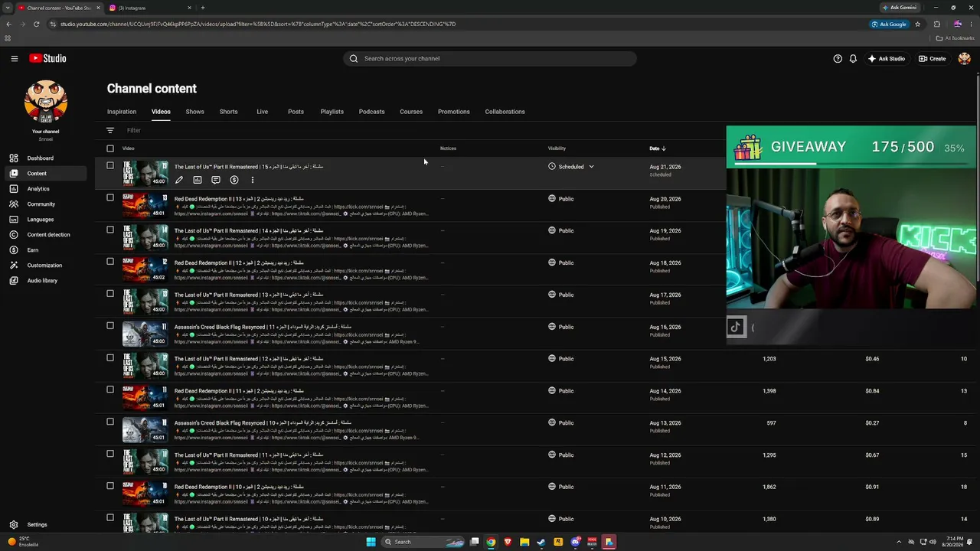Screen dimensions: 980x551
Task: Tick the Red Dead Redemption II 11 checkbox
Action: point(110,390)
